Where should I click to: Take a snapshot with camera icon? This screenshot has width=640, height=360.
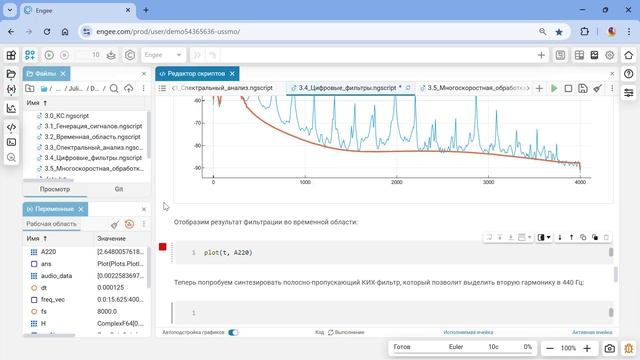click(609, 348)
